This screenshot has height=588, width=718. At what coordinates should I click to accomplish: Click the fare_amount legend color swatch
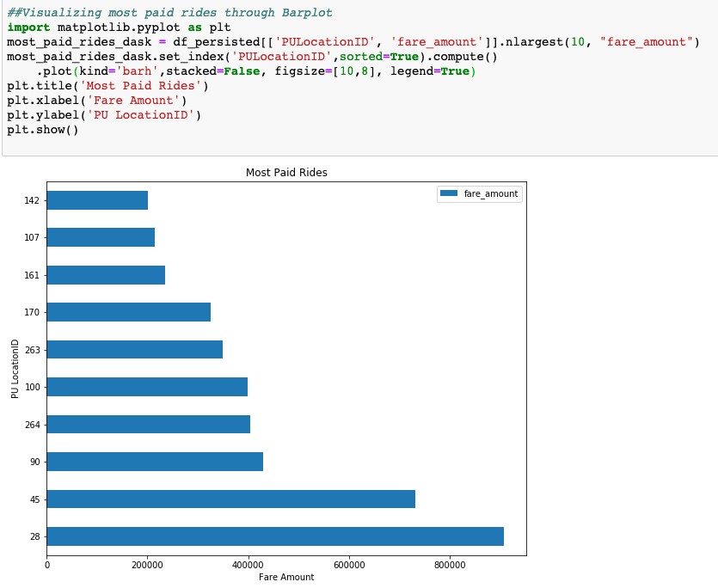pyautogui.click(x=449, y=193)
